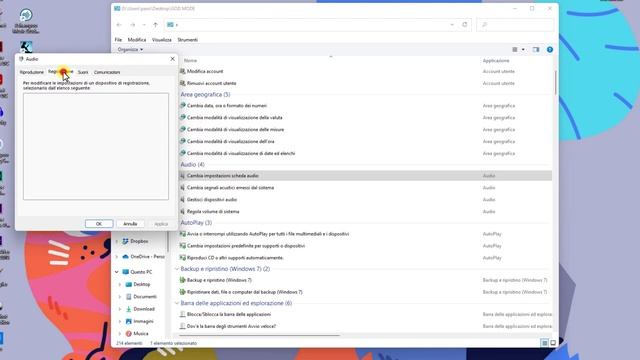
Task: Go up one folder level
Action: 156,25
